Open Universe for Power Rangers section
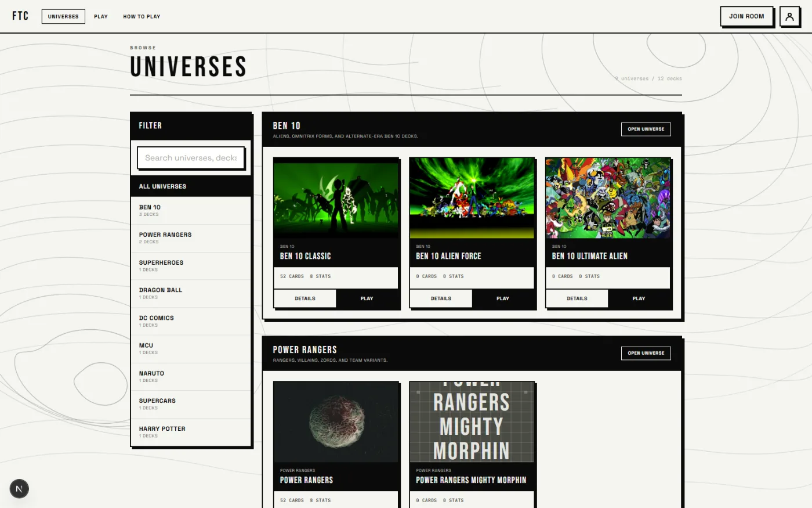The image size is (812, 508). point(646,353)
